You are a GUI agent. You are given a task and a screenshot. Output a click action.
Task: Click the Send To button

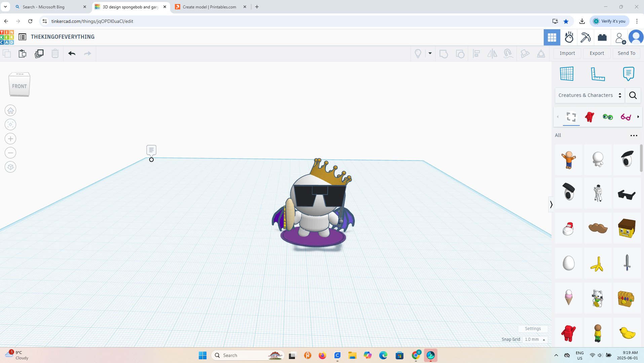click(627, 53)
